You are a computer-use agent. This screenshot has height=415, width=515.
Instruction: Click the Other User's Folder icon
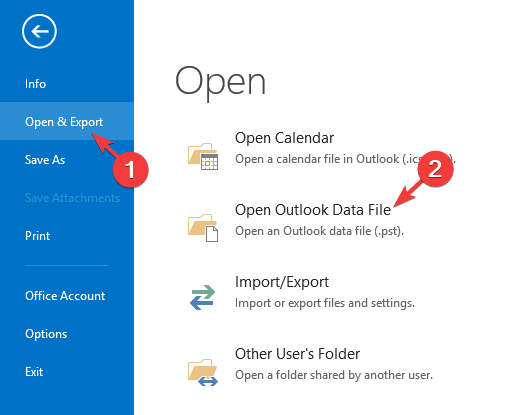203,372
